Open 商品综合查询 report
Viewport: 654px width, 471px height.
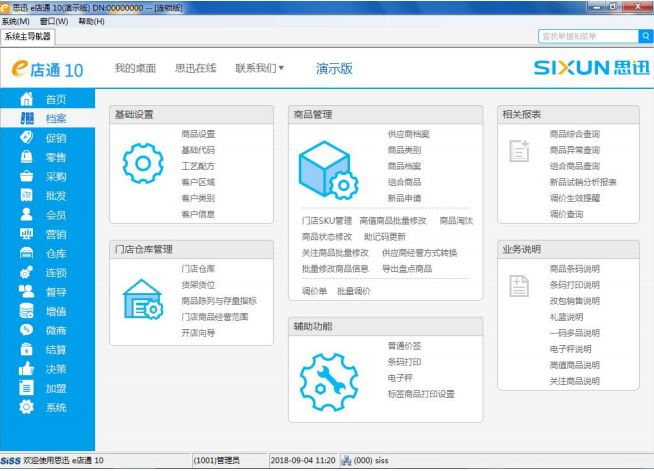coord(575,134)
